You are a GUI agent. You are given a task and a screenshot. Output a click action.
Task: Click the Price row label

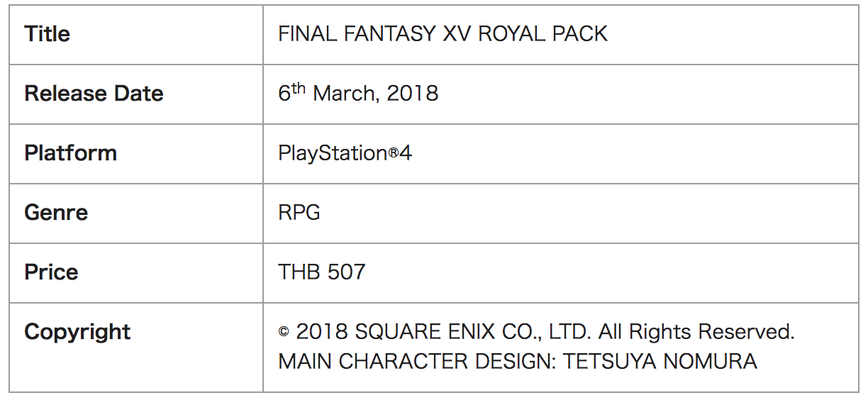tap(51, 272)
